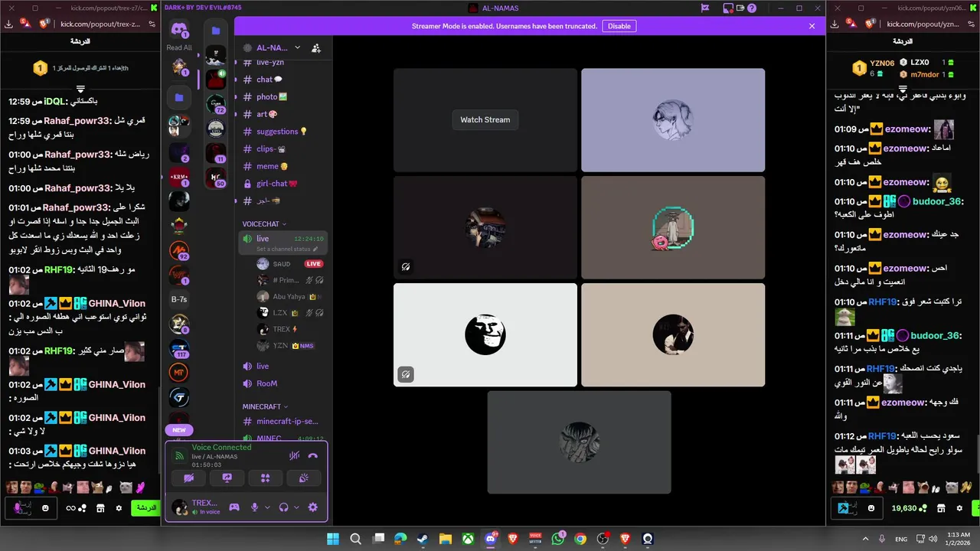Open chat settings gear in left Kick chat
Screen dimensions: 980x551
coord(119,508)
